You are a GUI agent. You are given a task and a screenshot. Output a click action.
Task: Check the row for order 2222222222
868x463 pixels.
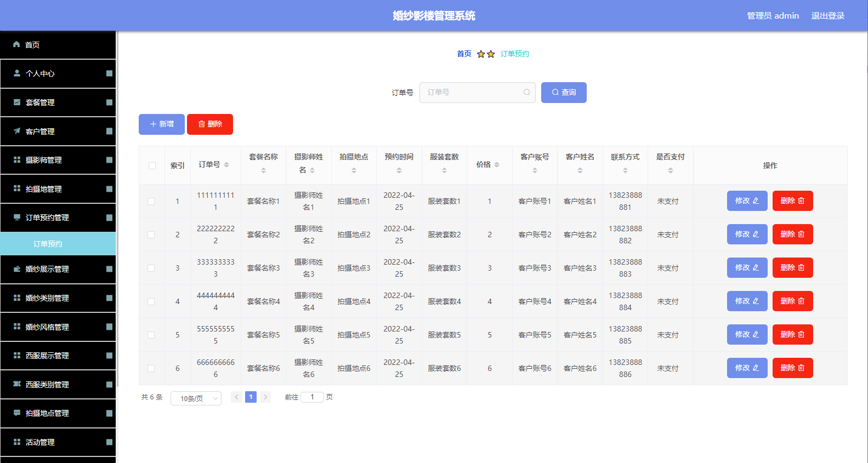(x=151, y=235)
